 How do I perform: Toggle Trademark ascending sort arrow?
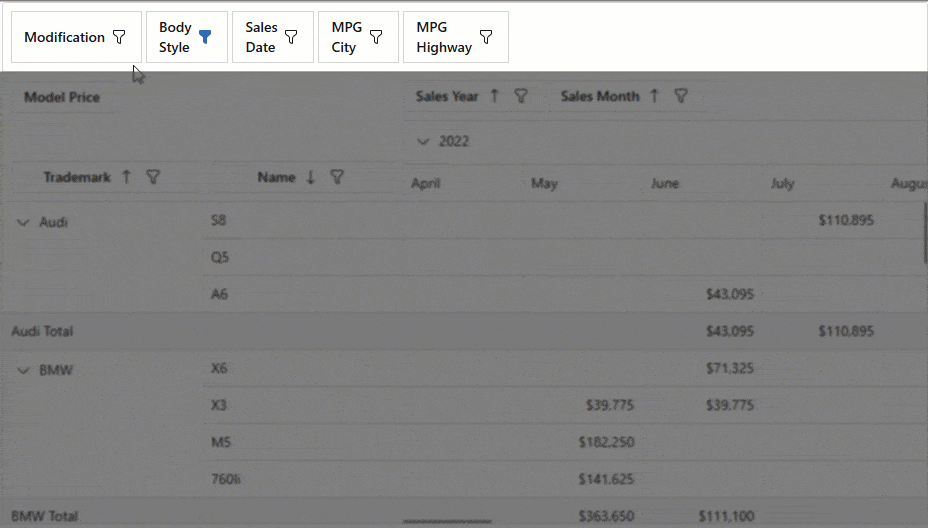(126, 177)
